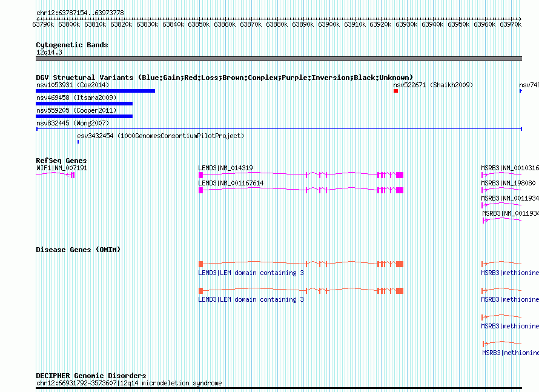Select the LEMD3 NM_014319 magenta gene model
The image size is (539, 392).
pyautogui.click(x=301, y=175)
